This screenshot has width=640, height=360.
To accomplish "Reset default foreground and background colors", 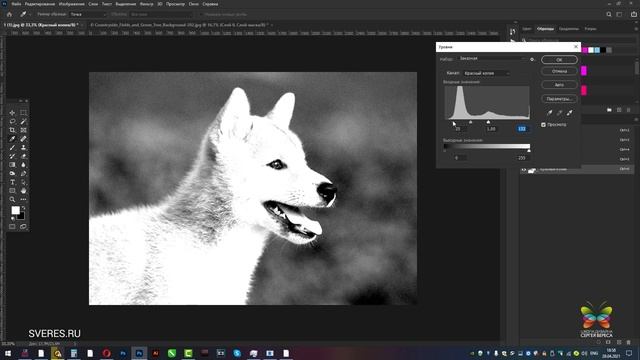I will pos(13,218).
